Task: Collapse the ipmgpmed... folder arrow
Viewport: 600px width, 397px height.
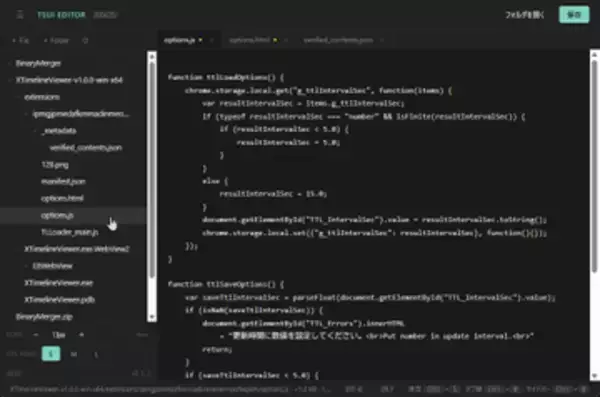Action: [x=27, y=114]
